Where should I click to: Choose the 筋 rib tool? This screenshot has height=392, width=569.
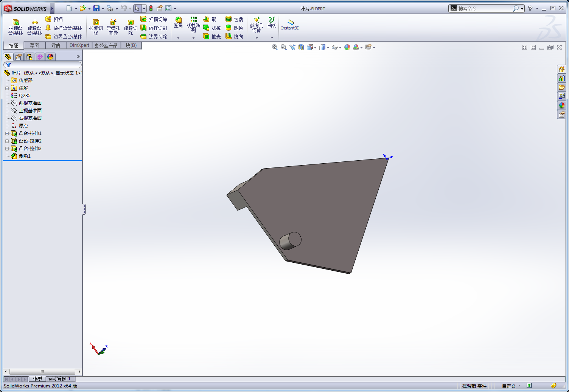tap(210, 19)
